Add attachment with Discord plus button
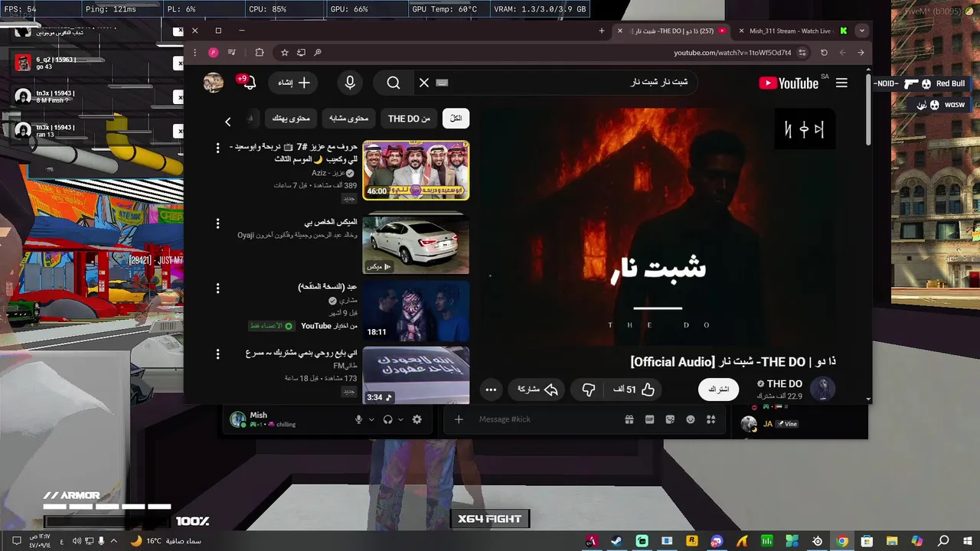Image resolution: width=980 pixels, height=551 pixels. coord(459,419)
